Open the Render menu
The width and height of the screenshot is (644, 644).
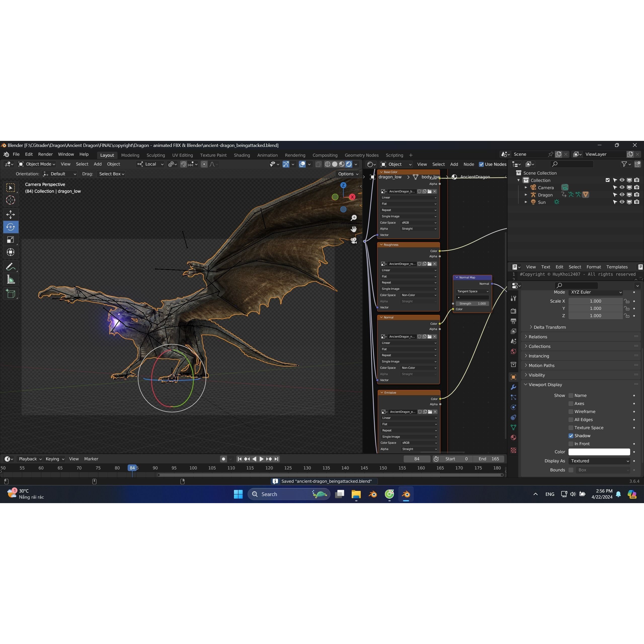click(45, 154)
